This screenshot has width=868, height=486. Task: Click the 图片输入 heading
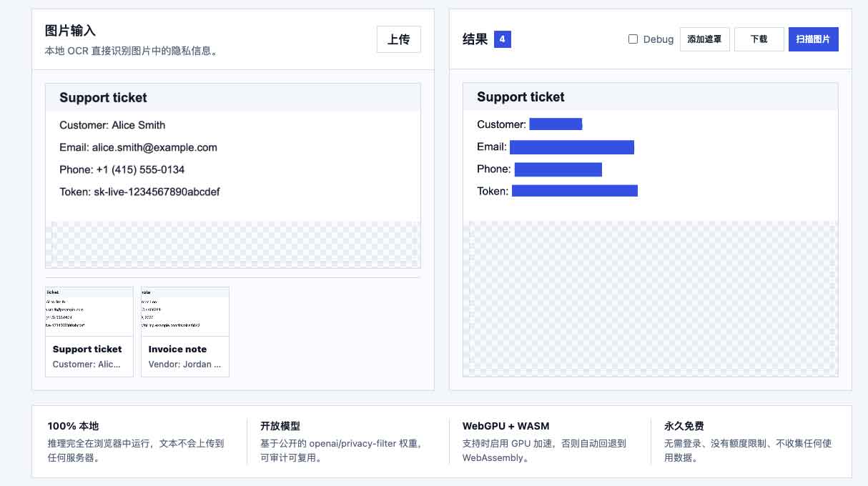click(70, 31)
